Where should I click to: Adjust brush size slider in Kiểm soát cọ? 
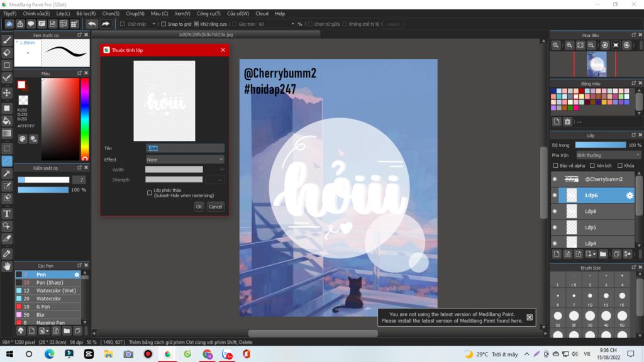[43, 180]
